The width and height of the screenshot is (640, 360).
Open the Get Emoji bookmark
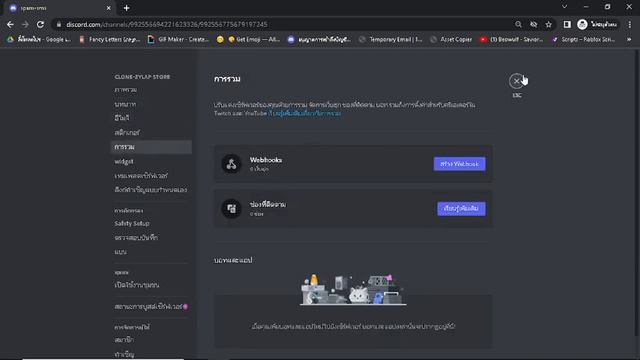point(248,40)
